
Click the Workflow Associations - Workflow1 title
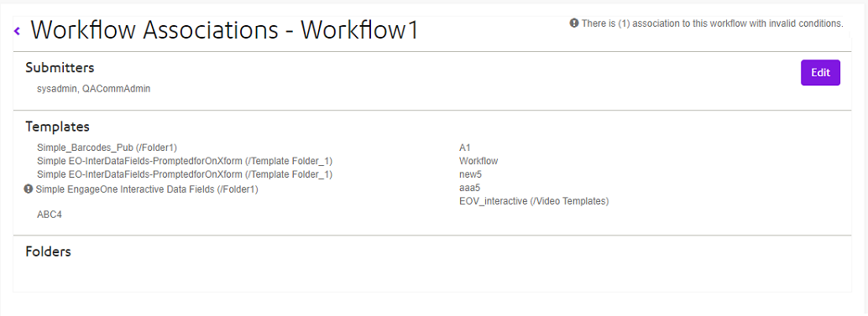point(224,30)
